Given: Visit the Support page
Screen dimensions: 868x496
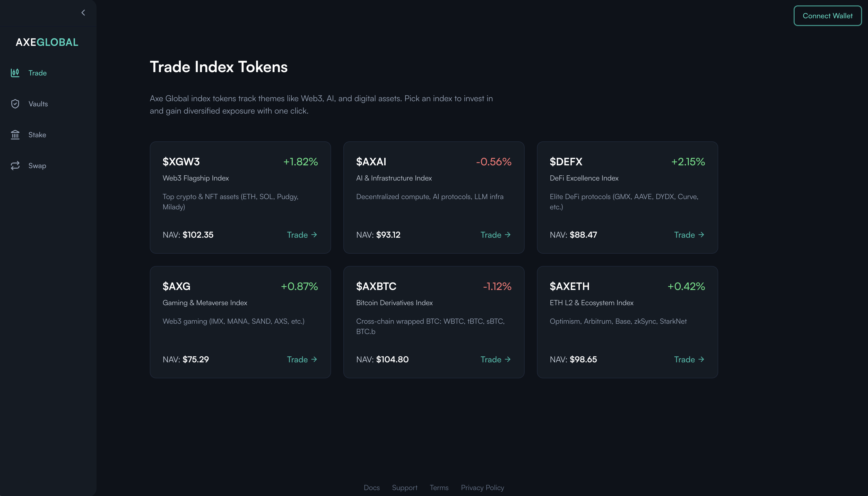Looking at the screenshot, I should tap(404, 488).
